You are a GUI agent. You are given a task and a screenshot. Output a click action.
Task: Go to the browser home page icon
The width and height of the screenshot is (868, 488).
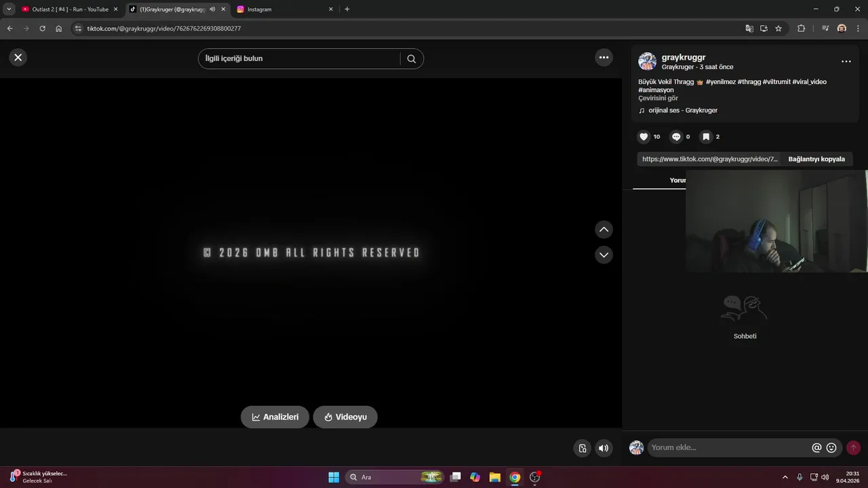[59, 28]
